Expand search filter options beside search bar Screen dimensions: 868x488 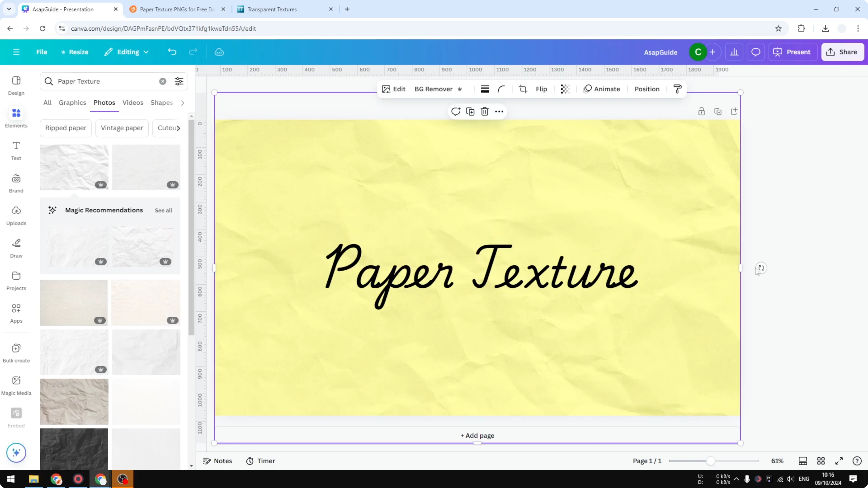pyautogui.click(x=179, y=81)
